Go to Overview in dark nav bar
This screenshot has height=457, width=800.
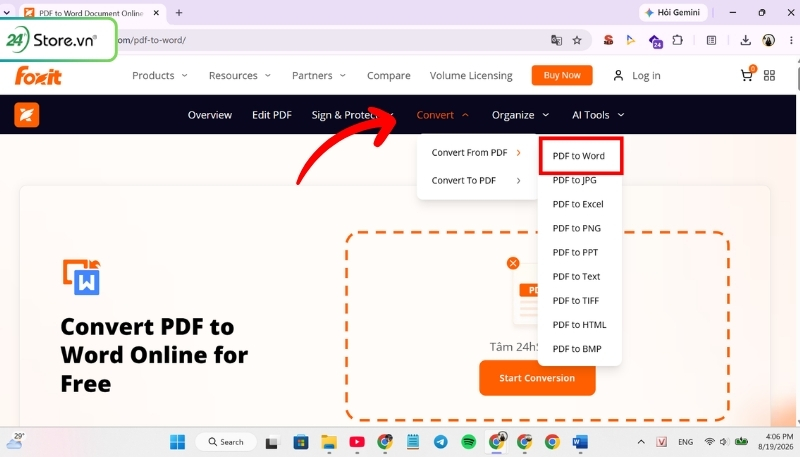click(210, 115)
